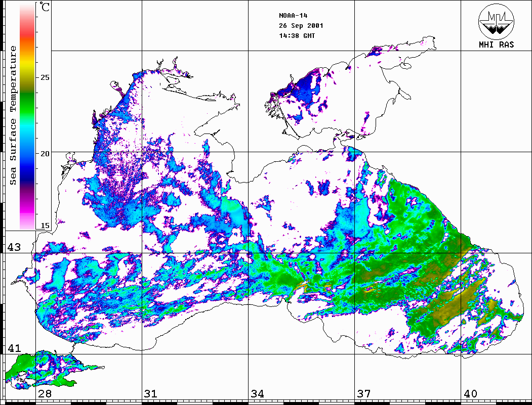Click longitude label 34
Image resolution: width=532 pixels, height=405 pixels.
click(x=257, y=393)
